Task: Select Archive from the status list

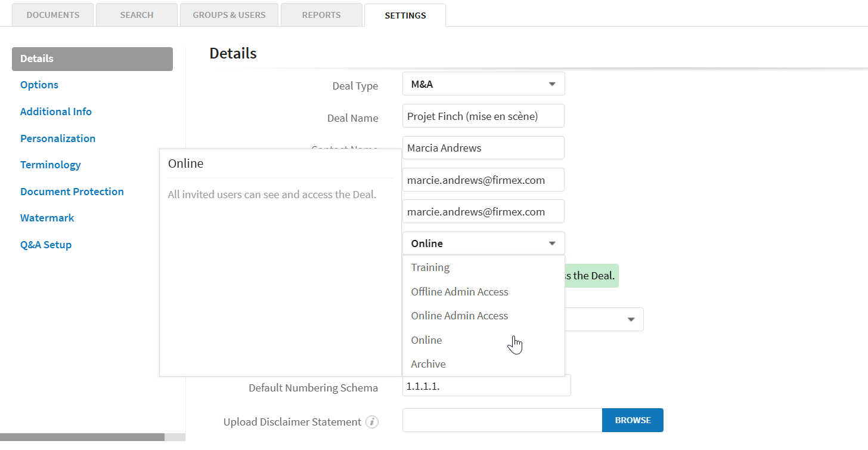Action: coord(483,364)
